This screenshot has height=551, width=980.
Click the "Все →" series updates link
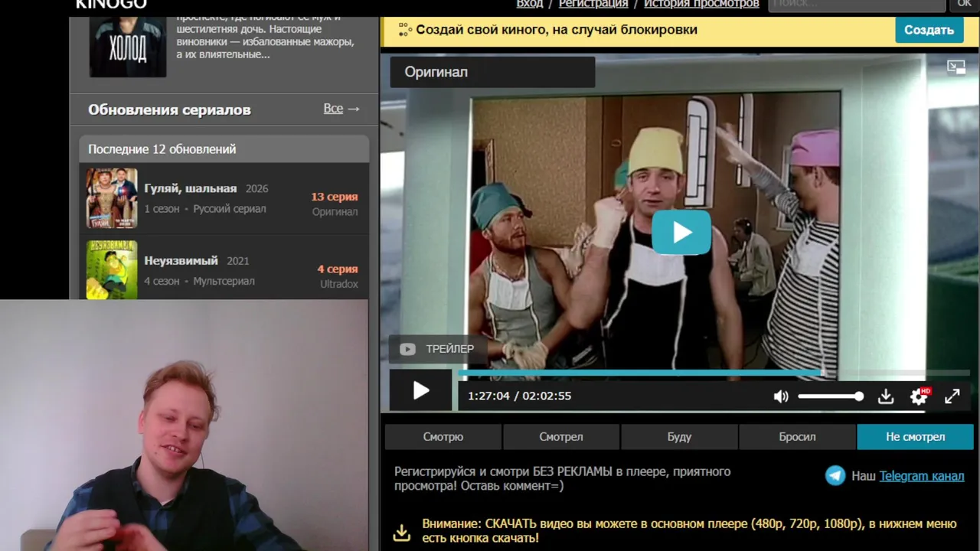point(341,109)
